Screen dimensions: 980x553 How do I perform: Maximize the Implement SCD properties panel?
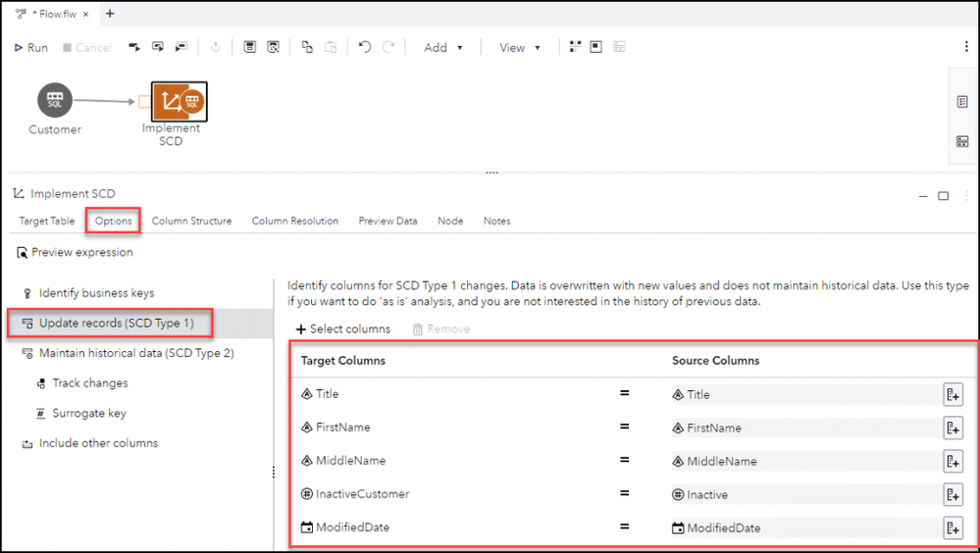(943, 195)
